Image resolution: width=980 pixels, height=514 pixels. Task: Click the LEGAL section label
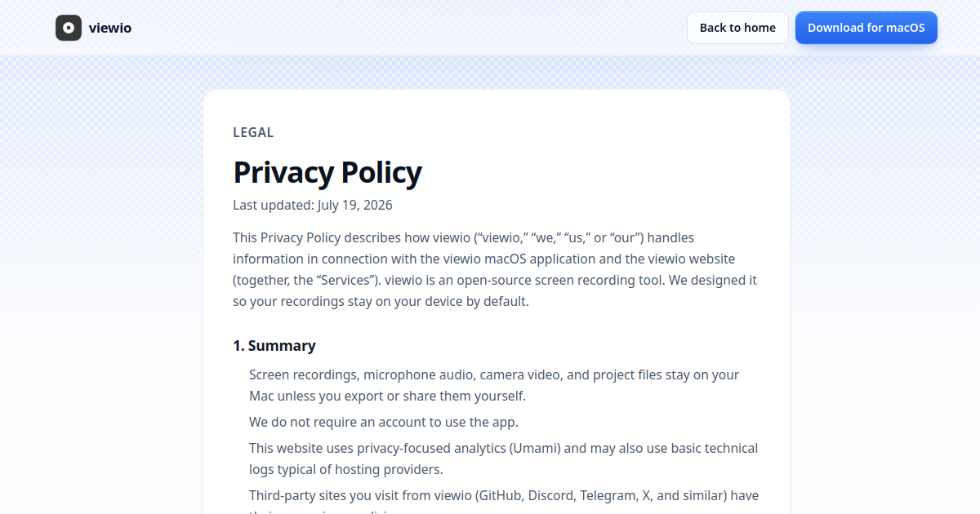click(x=253, y=132)
